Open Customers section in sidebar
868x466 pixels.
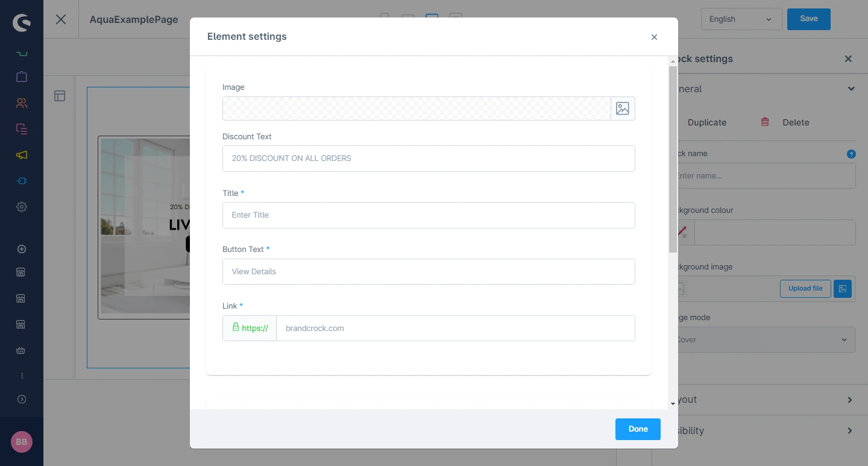(22, 103)
